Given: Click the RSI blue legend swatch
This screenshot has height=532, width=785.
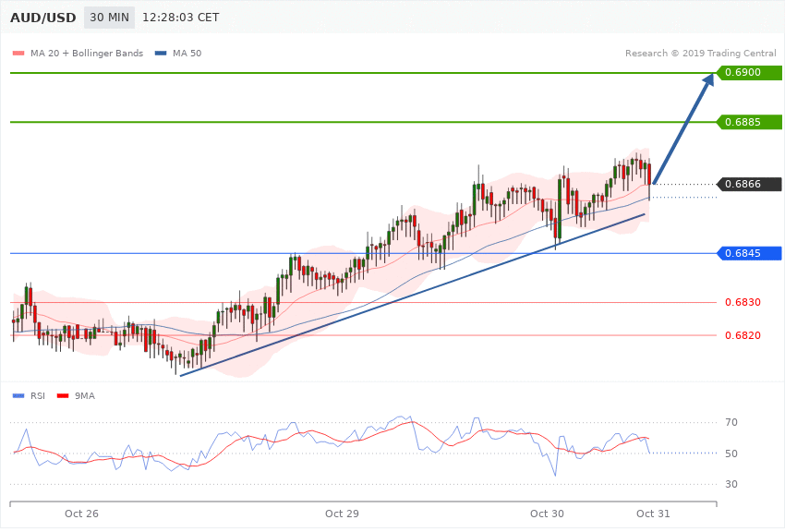Looking at the screenshot, I should click(x=18, y=396).
